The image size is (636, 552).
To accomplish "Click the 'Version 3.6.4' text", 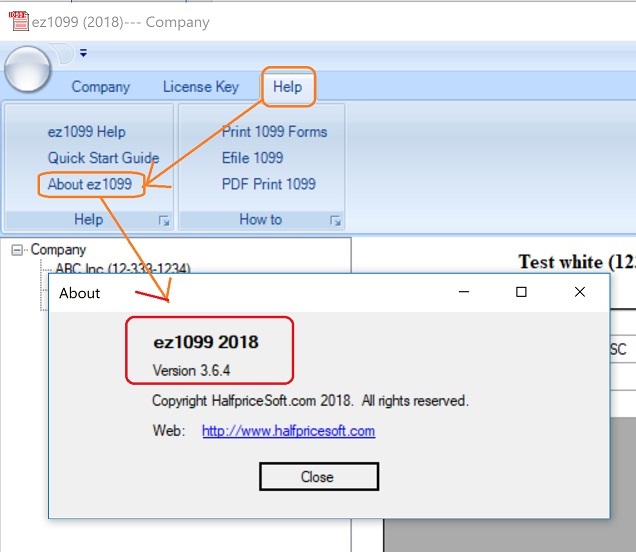I will [191, 370].
